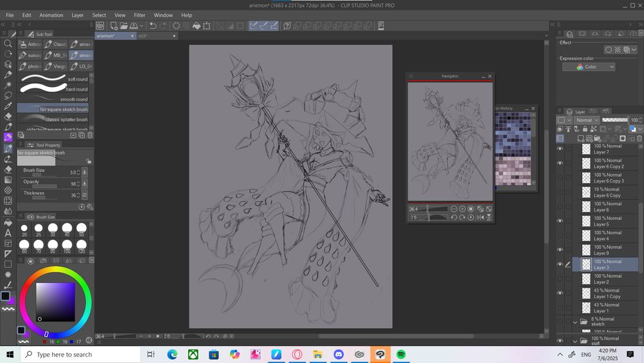Switch to the oc5 document tab
The image size is (644, 363).
click(x=143, y=36)
